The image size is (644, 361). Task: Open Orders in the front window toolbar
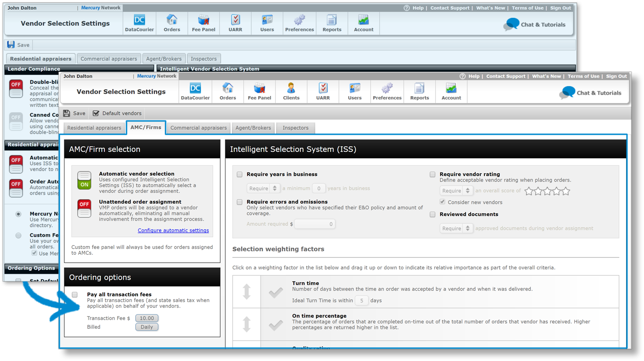coord(228,91)
